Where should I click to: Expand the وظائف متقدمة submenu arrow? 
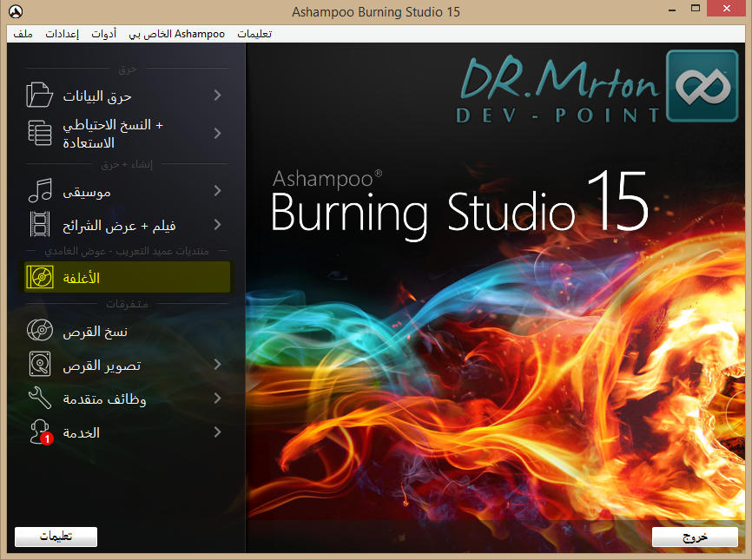click(x=217, y=398)
